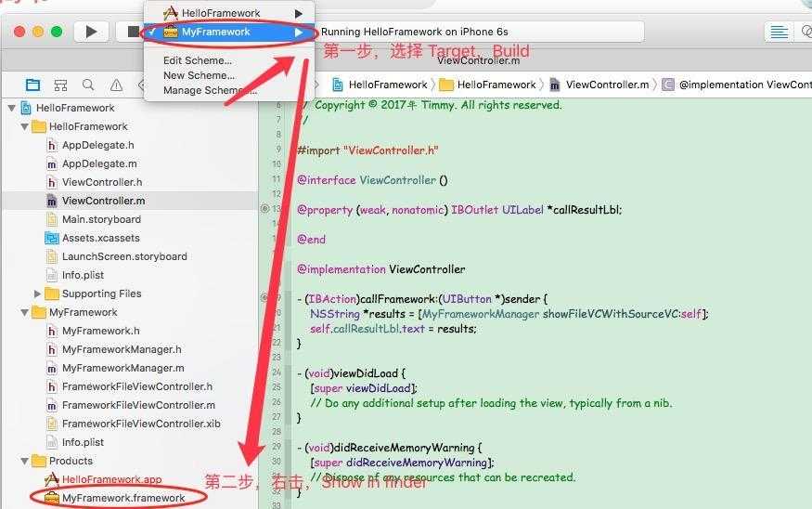Open FrameworkFileViewController.m file

138,405
